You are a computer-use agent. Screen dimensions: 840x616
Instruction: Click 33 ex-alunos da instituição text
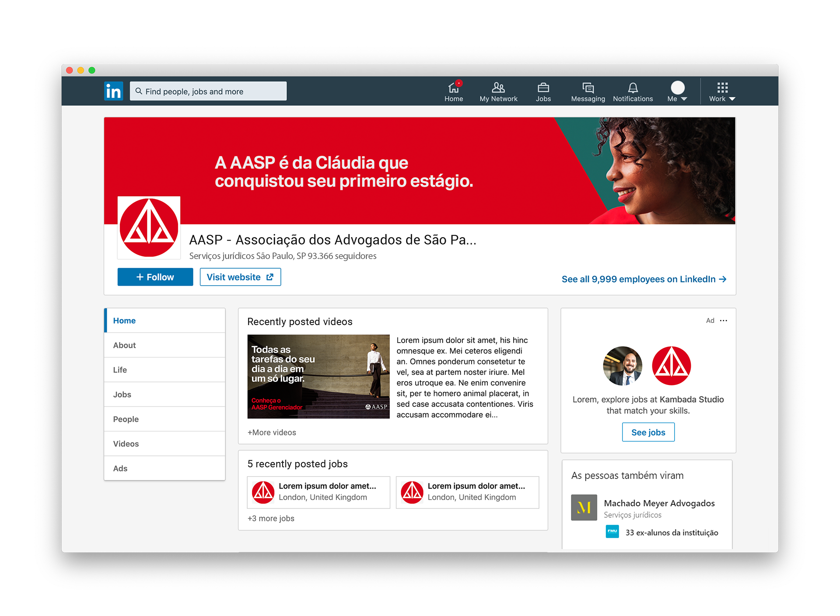click(672, 532)
